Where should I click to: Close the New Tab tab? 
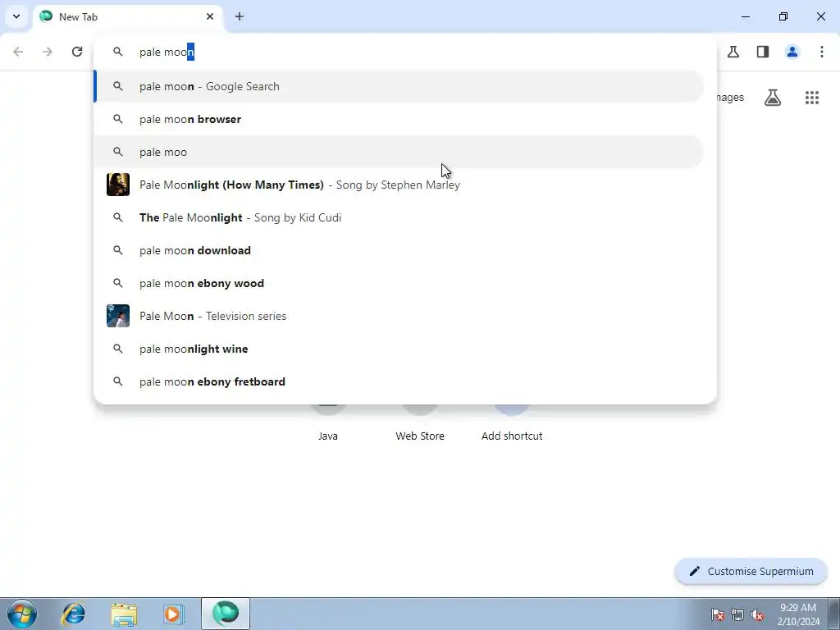click(x=210, y=16)
